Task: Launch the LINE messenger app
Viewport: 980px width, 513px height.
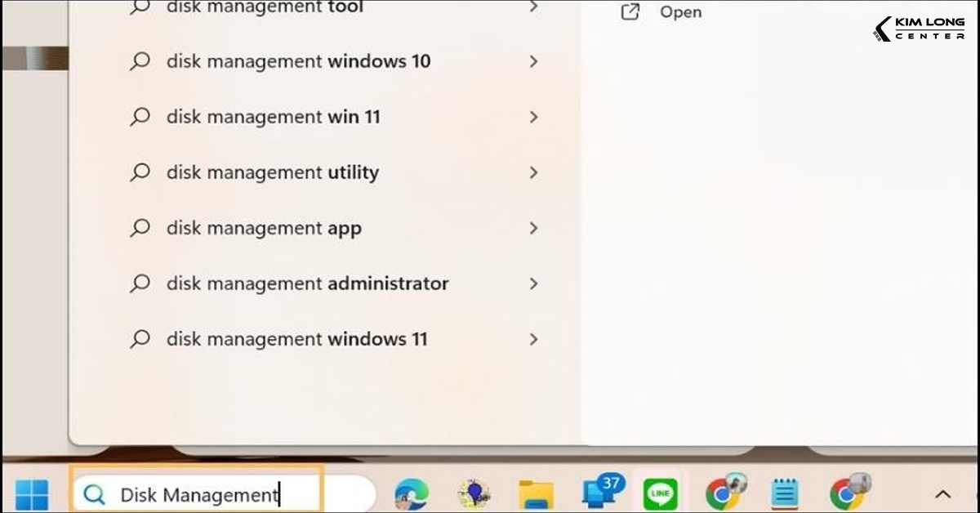Action: pos(660,494)
